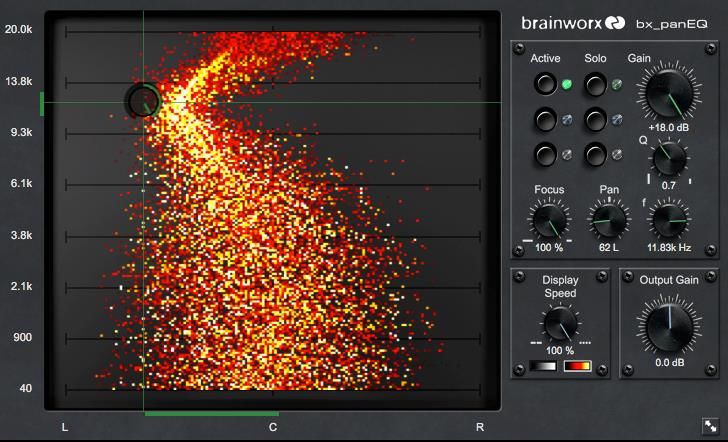This screenshot has height=442, width=728.
Task: Click the +18.0 dB gain value
Action: (669, 127)
